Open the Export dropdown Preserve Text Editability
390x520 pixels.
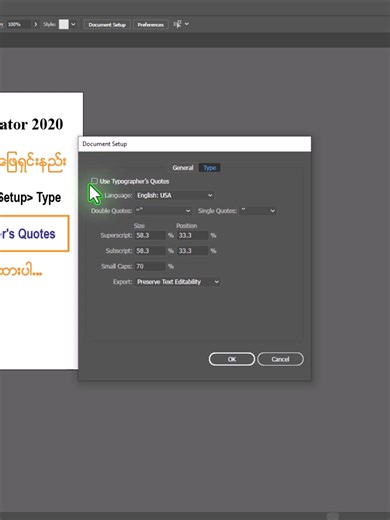pos(178,282)
